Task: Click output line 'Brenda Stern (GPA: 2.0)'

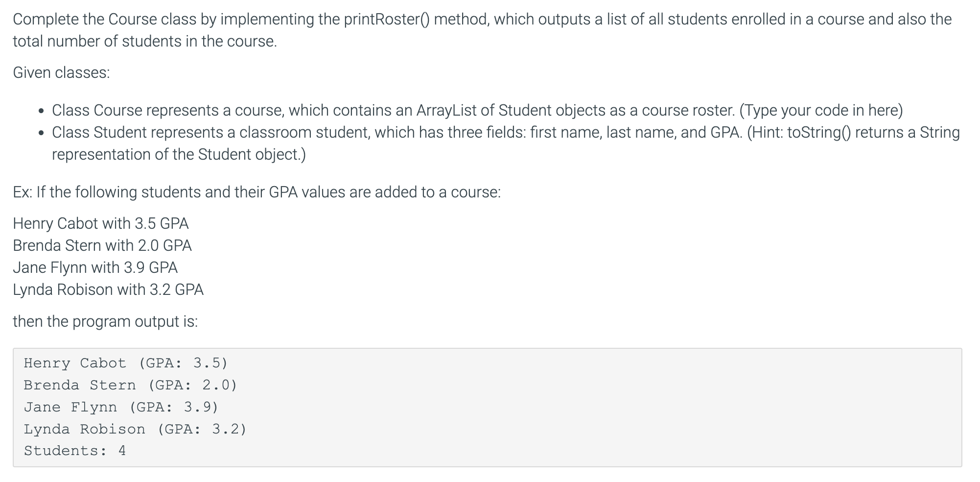Action: click(x=130, y=385)
